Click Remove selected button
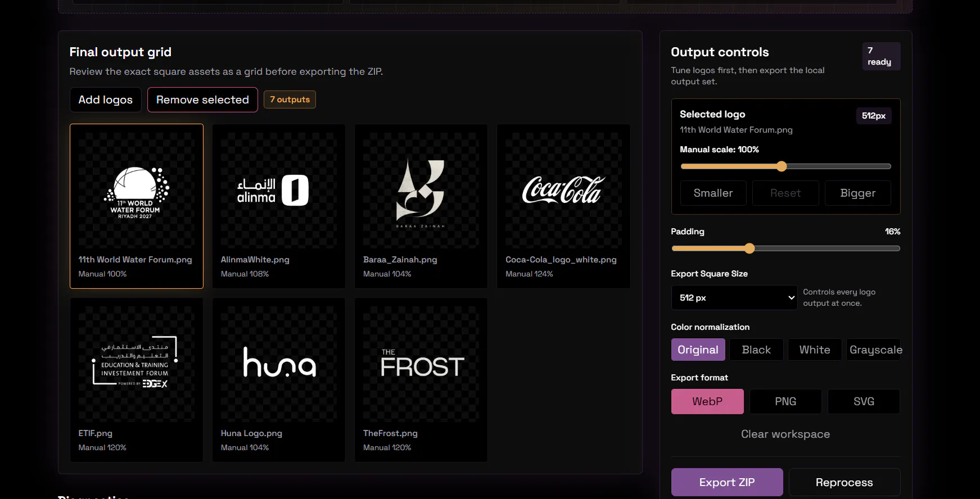The image size is (980, 499). click(202, 99)
